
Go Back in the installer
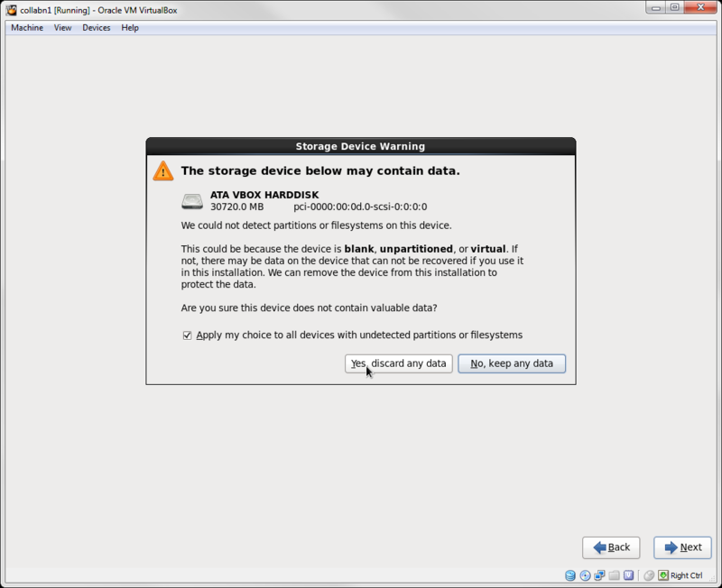(611, 547)
